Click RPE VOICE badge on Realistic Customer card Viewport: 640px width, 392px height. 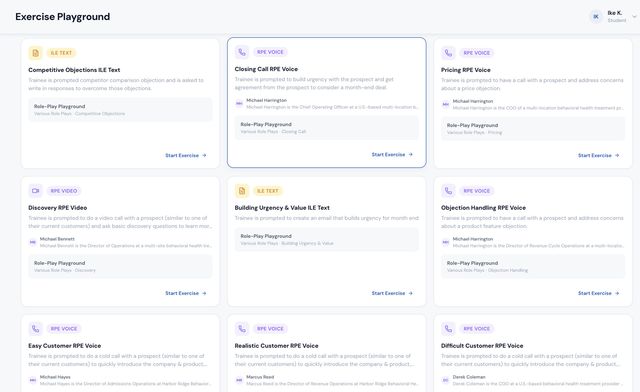click(270, 329)
